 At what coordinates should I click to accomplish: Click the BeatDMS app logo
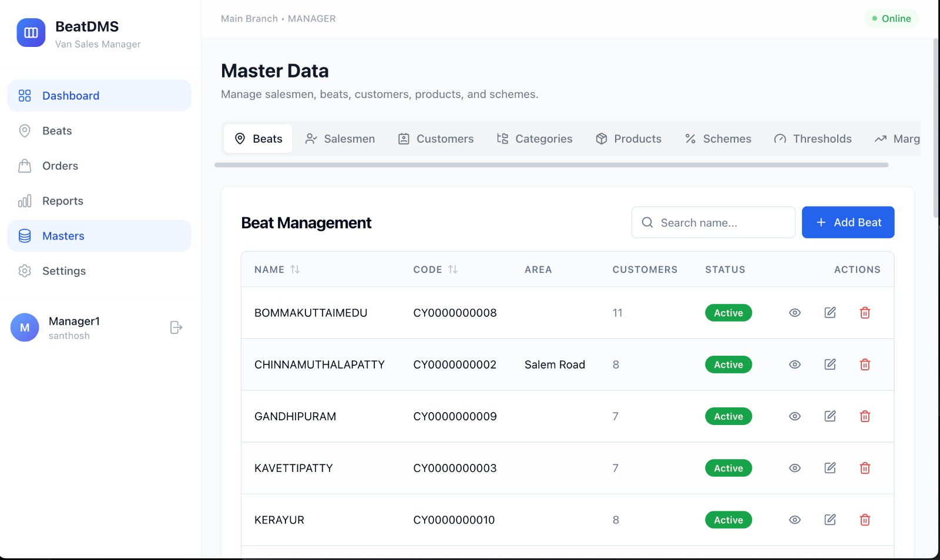31,33
